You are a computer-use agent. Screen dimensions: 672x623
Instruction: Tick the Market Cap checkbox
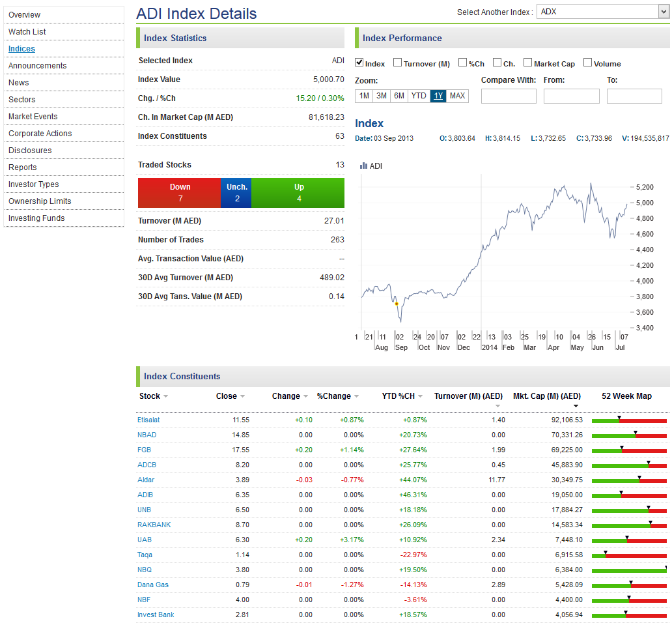coord(527,63)
